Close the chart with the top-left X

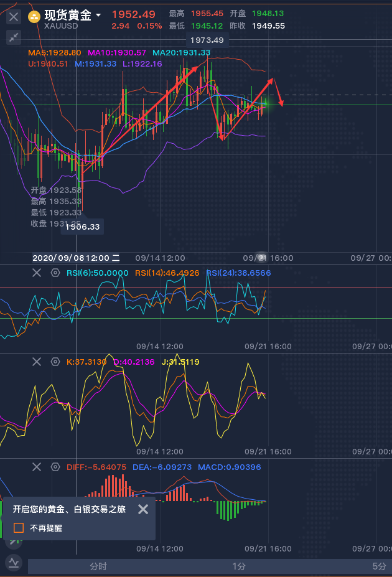pos(14,17)
